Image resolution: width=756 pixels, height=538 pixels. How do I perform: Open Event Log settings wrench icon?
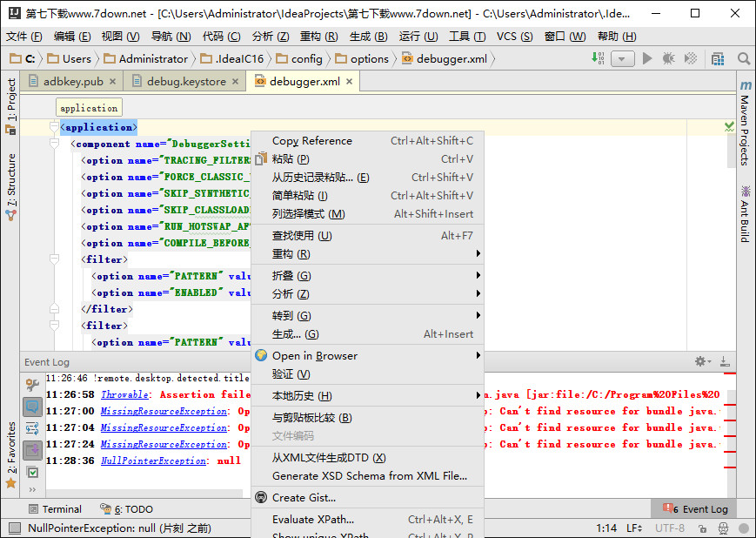(32, 385)
